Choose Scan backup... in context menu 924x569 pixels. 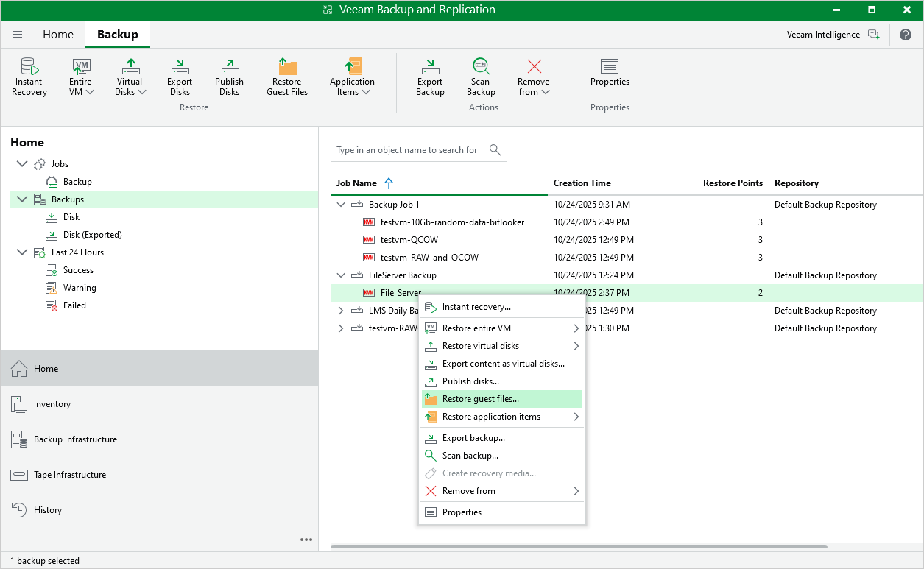click(502, 456)
